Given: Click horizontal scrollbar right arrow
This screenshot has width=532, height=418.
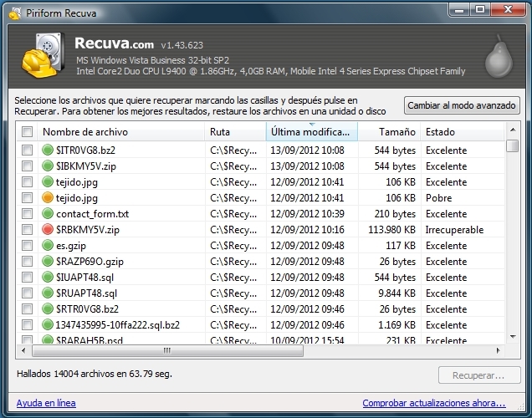Looking at the screenshot, I should click(498, 350).
